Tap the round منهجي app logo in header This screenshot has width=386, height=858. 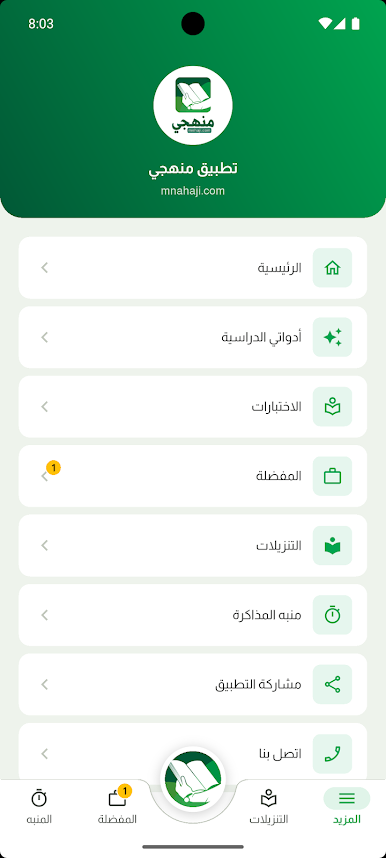[x=193, y=105]
